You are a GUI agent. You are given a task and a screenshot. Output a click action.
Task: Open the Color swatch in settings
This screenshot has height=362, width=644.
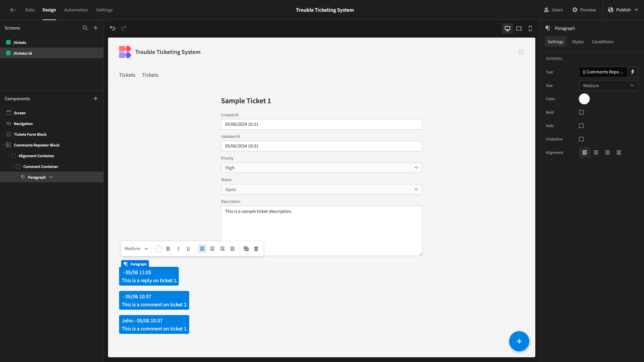coord(584,99)
